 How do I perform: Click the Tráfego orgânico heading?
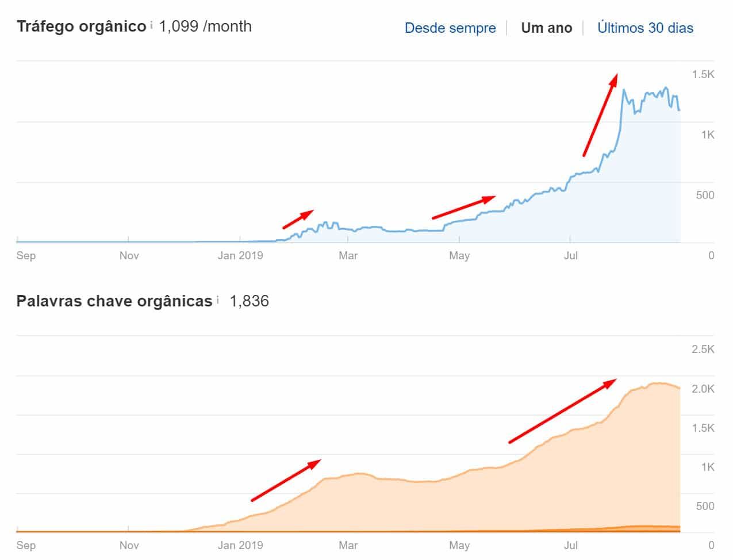click(82, 26)
